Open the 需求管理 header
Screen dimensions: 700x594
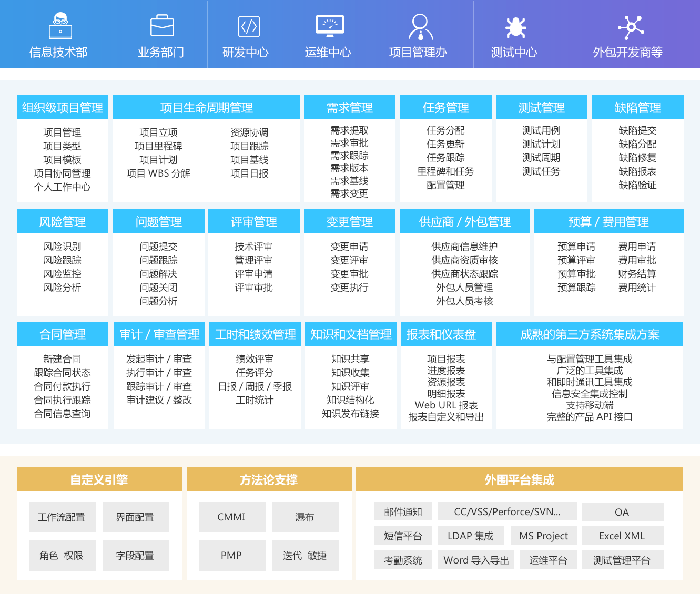(350, 107)
